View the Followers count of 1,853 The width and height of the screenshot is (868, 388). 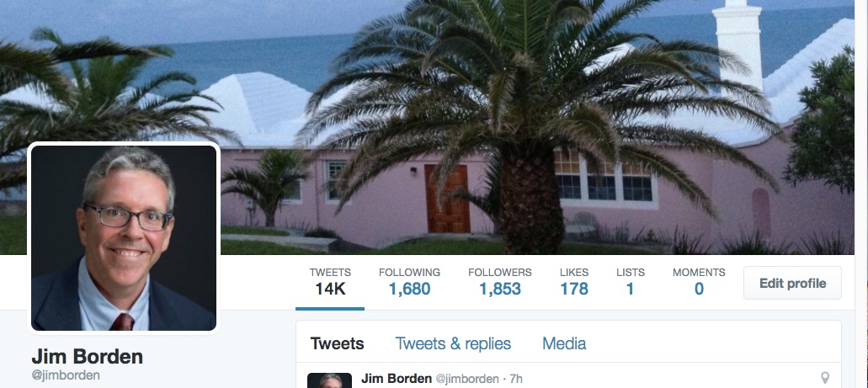coord(500,282)
